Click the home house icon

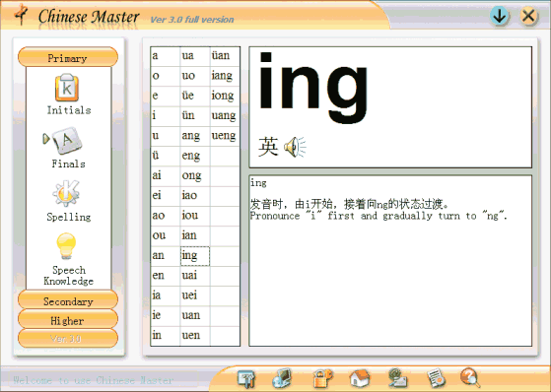[360, 378]
